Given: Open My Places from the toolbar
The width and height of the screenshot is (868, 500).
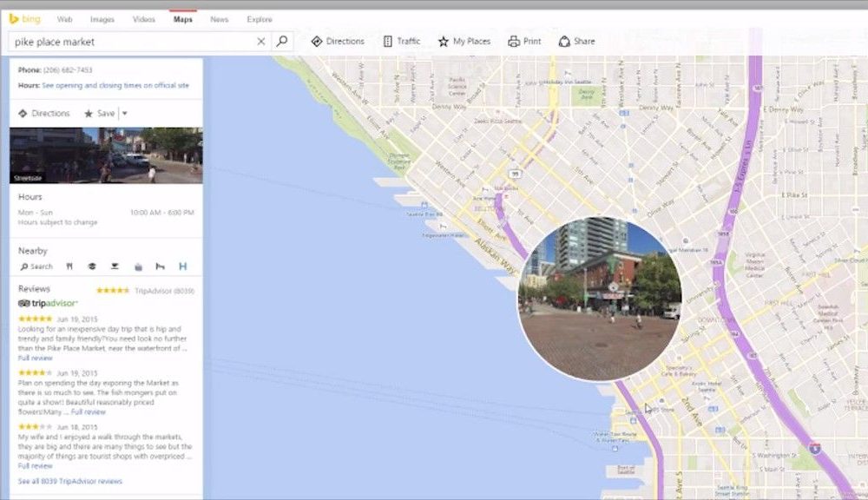Looking at the screenshot, I should (464, 42).
